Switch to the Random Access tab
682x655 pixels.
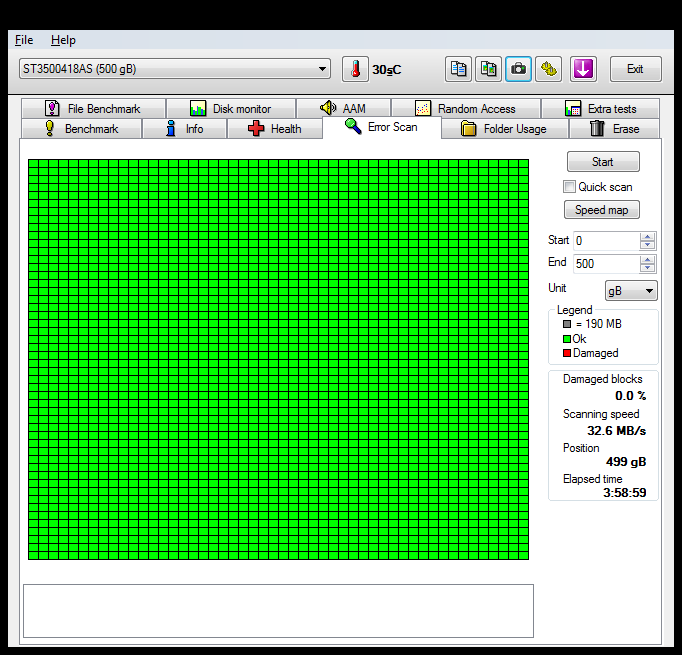466,108
